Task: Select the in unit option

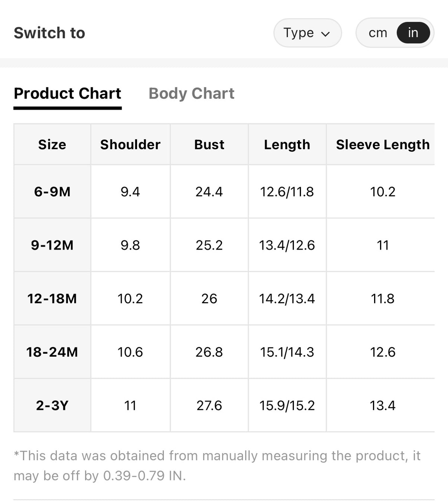Action: (413, 33)
